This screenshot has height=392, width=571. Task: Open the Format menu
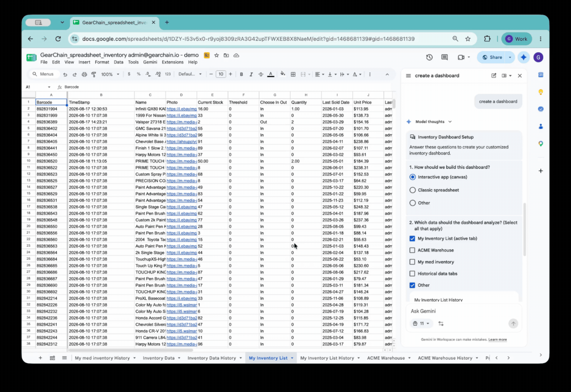pyautogui.click(x=102, y=62)
